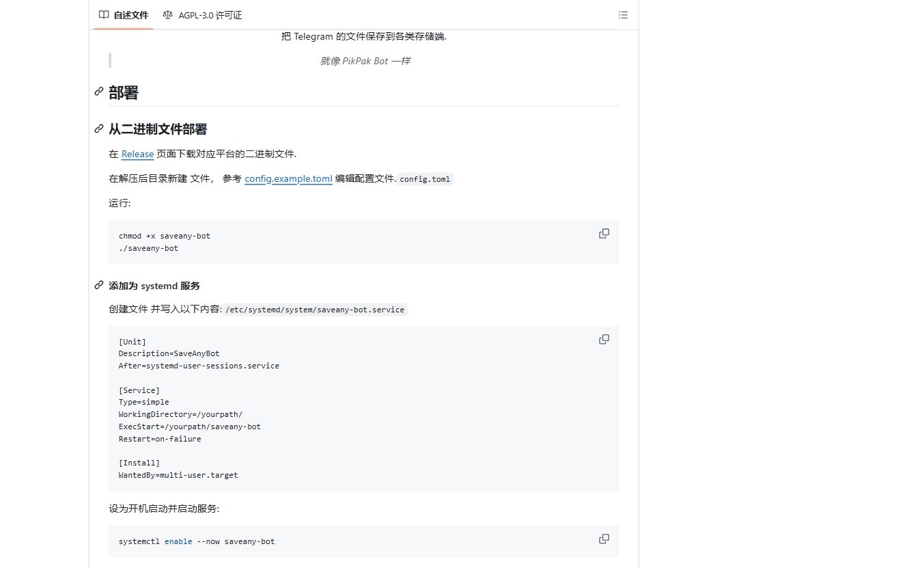The height and width of the screenshot is (568, 924).
Task: Open the config.example.toml link
Action: (288, 179)
